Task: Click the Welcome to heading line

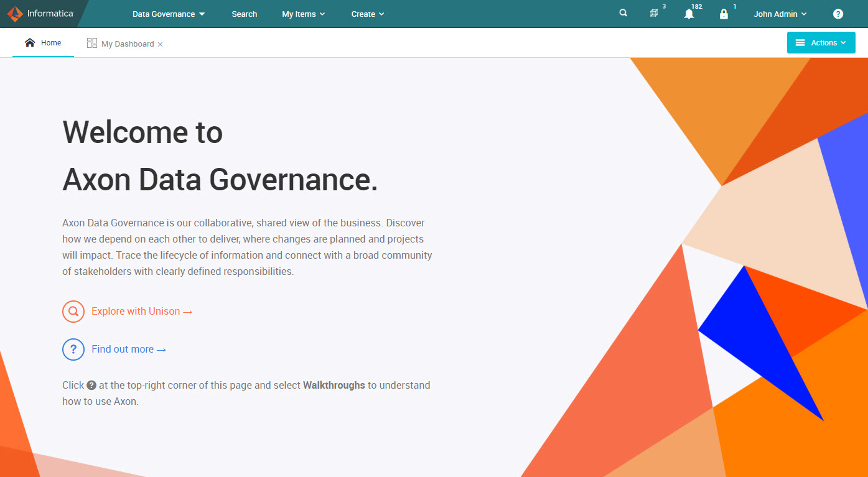Action: coord(142,132)
